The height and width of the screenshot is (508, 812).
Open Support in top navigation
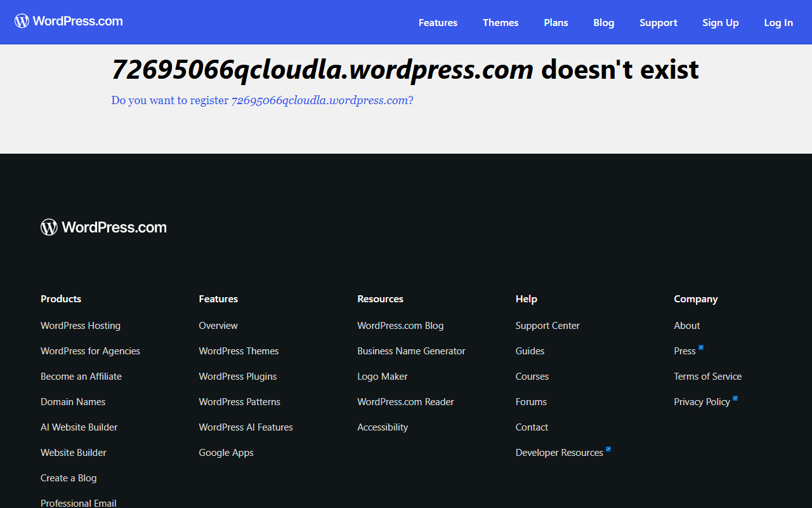pos(658,22)
